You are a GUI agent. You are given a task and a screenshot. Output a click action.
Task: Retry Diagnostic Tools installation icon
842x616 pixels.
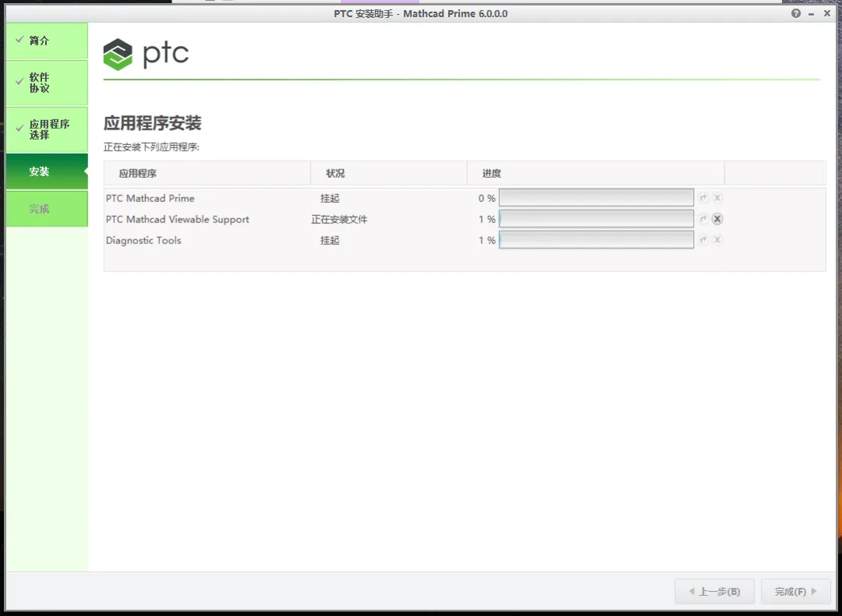pos(703,240)
